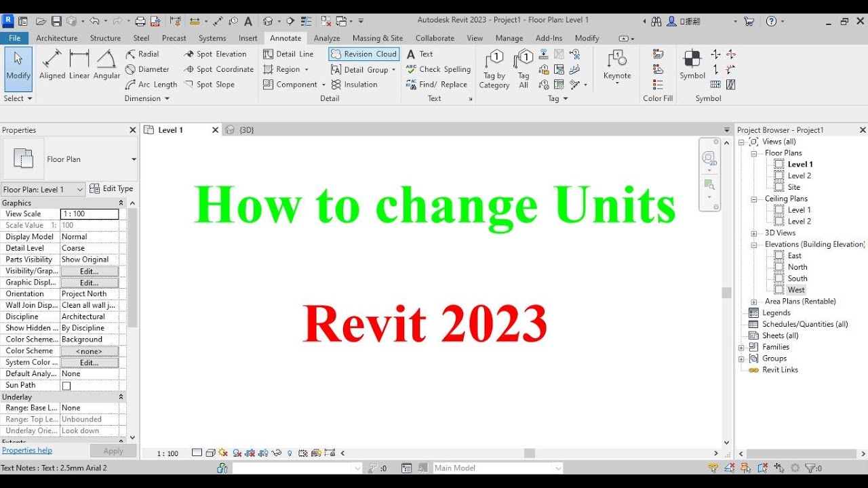
Task: Open the Region dropdown arrow
Action: pyautogui.click(x=307, y=70)
